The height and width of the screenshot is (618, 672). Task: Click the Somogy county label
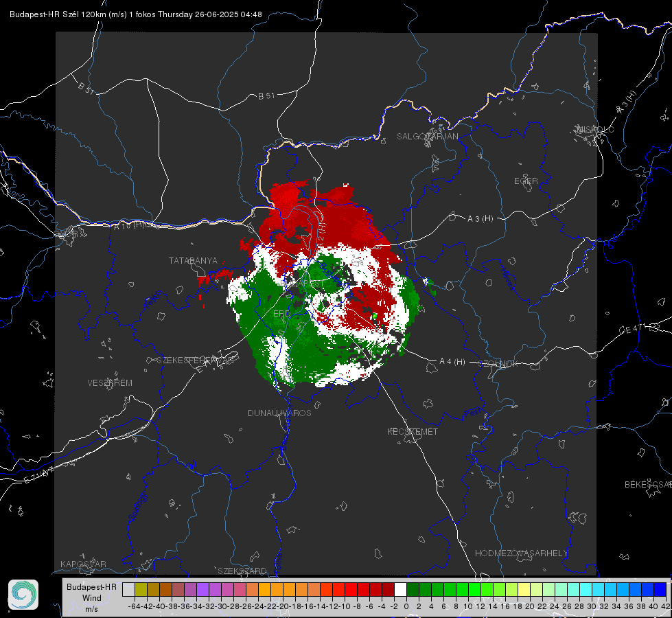(137, 507)
